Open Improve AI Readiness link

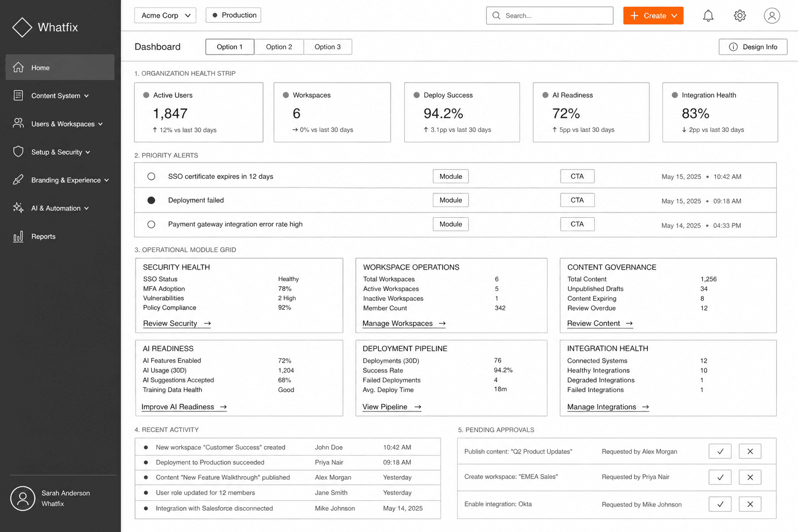(x=184, y=407)
